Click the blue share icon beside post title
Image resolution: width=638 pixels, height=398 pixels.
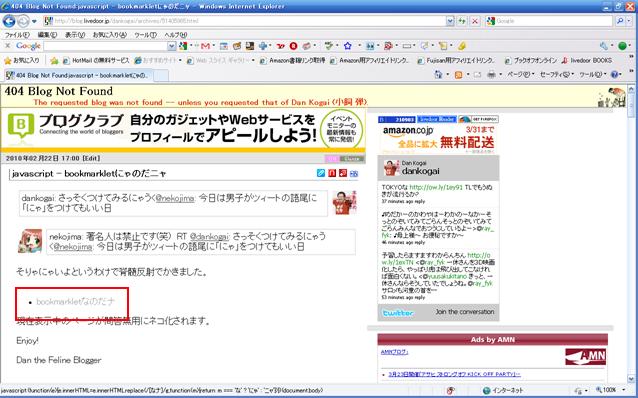point(321,173)
